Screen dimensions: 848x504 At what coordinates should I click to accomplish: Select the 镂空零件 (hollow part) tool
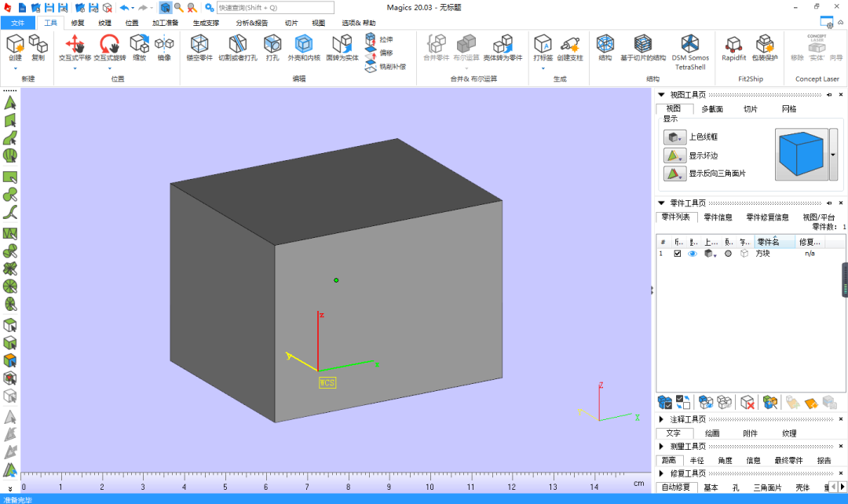click(x=199, y=45)
